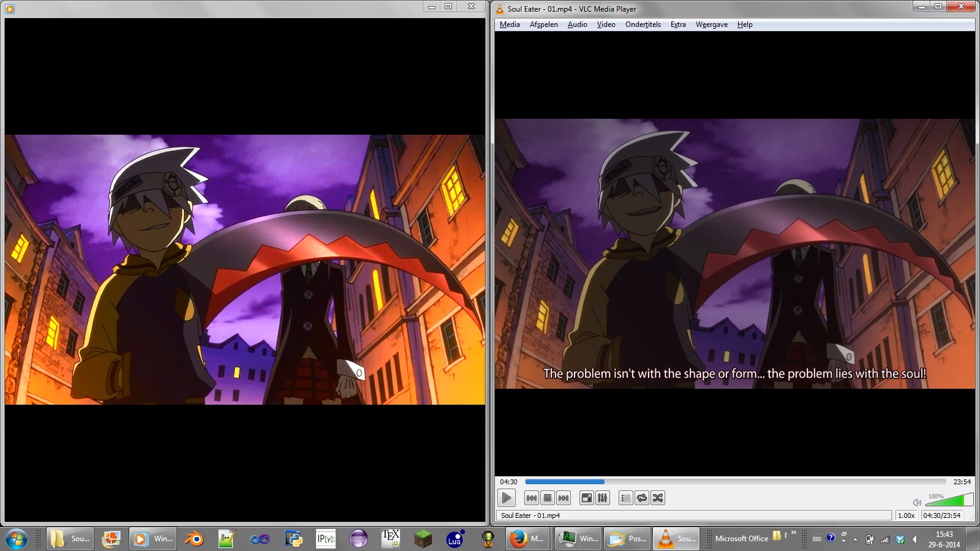Screen dimensions: 980x551
Task: Toggle shuffle/random playback in VLC
Action: coord(658,498)
